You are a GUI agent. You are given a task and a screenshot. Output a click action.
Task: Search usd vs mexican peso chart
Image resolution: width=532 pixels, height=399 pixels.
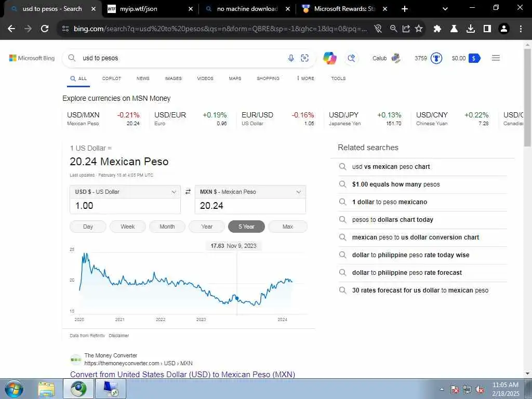click(x=391, y=167)
